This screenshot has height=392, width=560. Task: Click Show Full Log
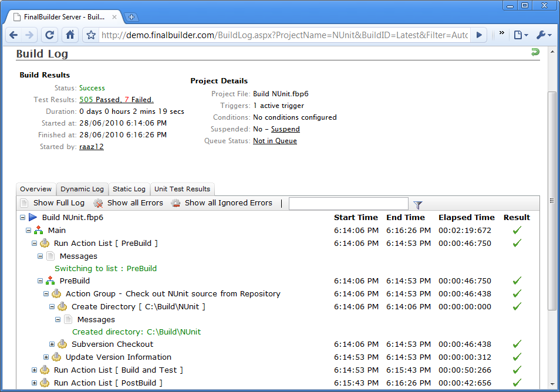coord(59,203)
